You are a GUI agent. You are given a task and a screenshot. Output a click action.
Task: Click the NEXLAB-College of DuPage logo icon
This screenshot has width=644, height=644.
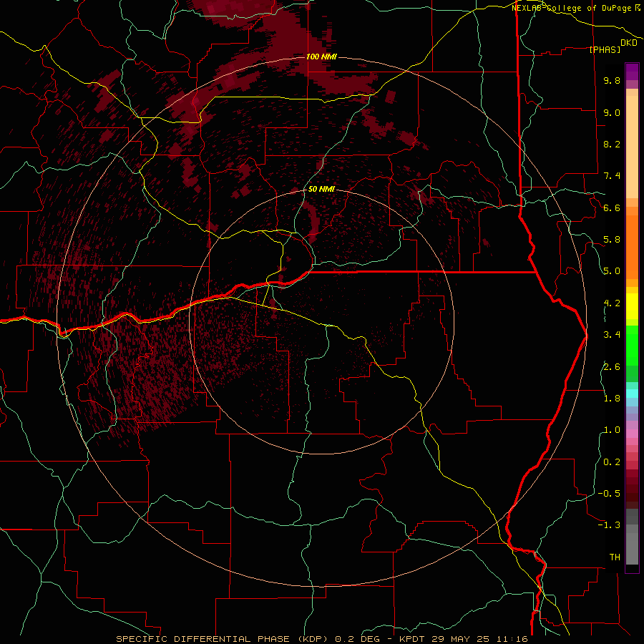(638, 8)
